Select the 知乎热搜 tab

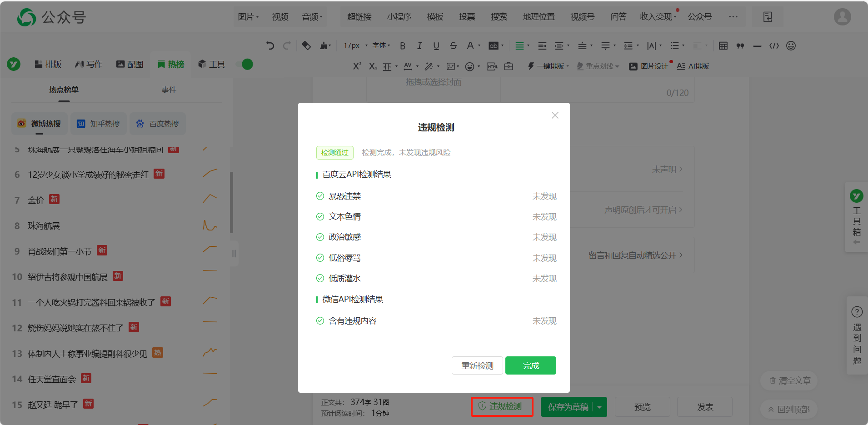tap(99, 124)
